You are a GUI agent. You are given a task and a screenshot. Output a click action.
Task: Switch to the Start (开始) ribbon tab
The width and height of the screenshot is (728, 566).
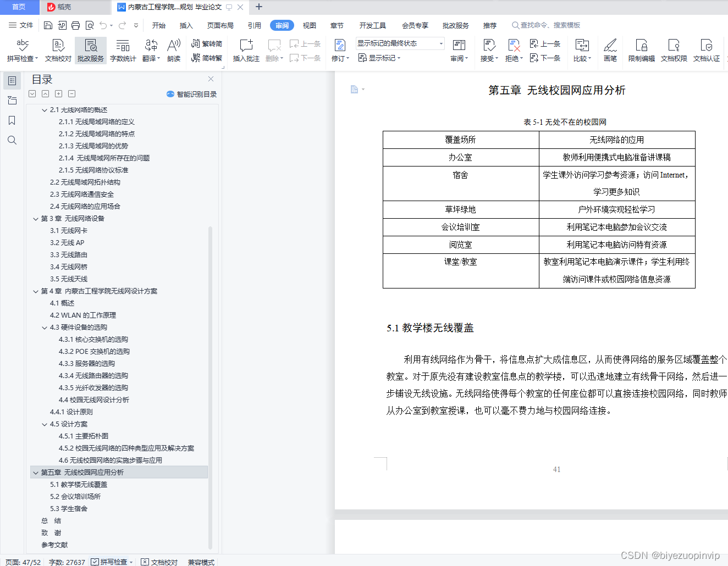[159, 25]
